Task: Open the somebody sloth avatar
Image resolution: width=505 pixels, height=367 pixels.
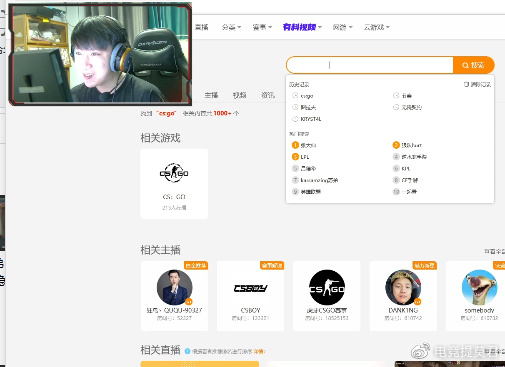Action: pyautogui.click(x=479, y=287)
